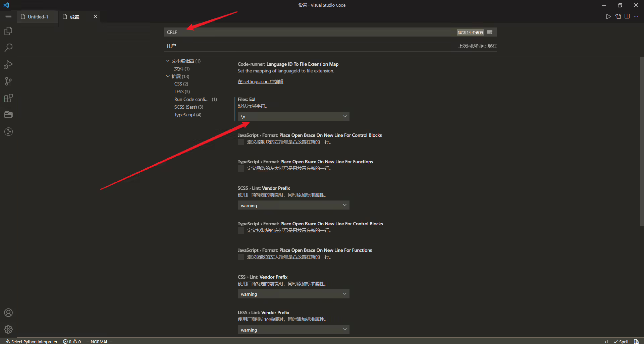Image resolution: width=644 pixels, height=344 pixels.
Task: Open the Files: Eol dropdown
Action: (x=293, y=117)
